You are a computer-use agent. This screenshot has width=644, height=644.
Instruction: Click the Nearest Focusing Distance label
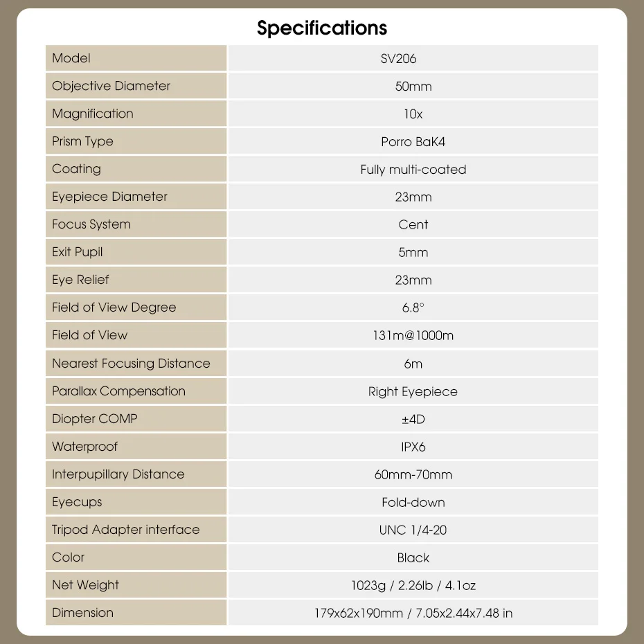click(131, 364)
